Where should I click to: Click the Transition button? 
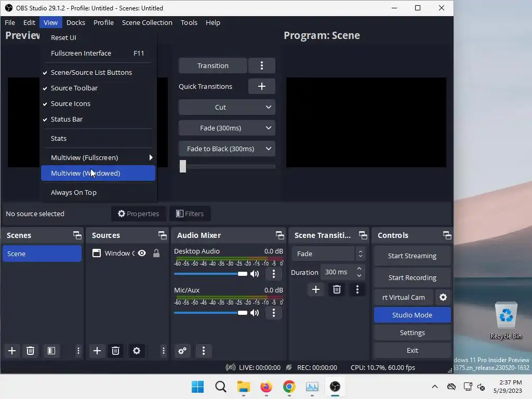click(212, 65)
